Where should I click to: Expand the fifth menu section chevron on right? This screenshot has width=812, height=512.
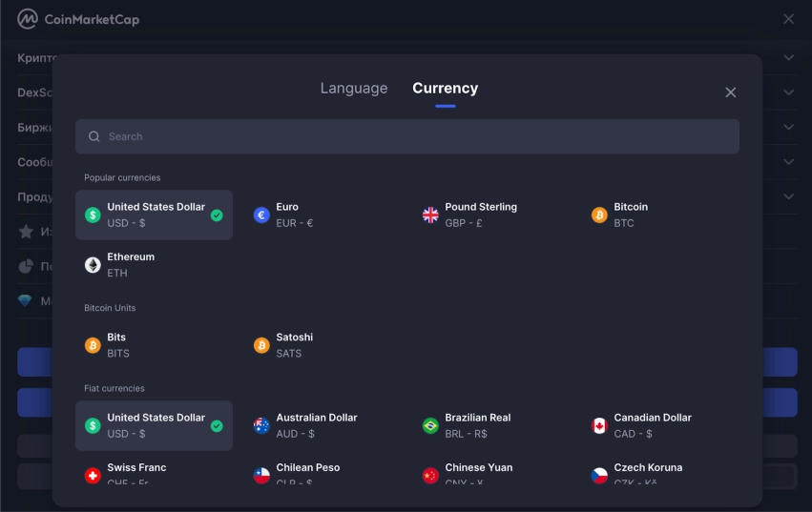788,196
